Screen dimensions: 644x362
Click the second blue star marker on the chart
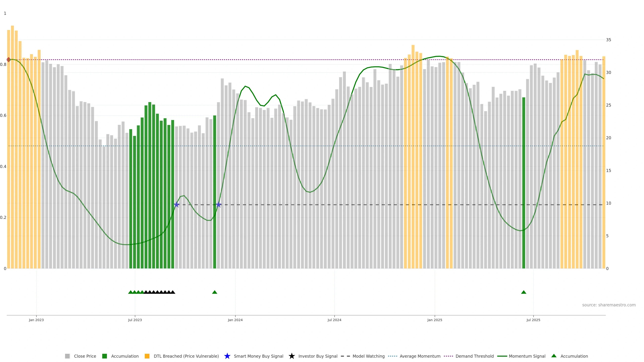[219, 205]
